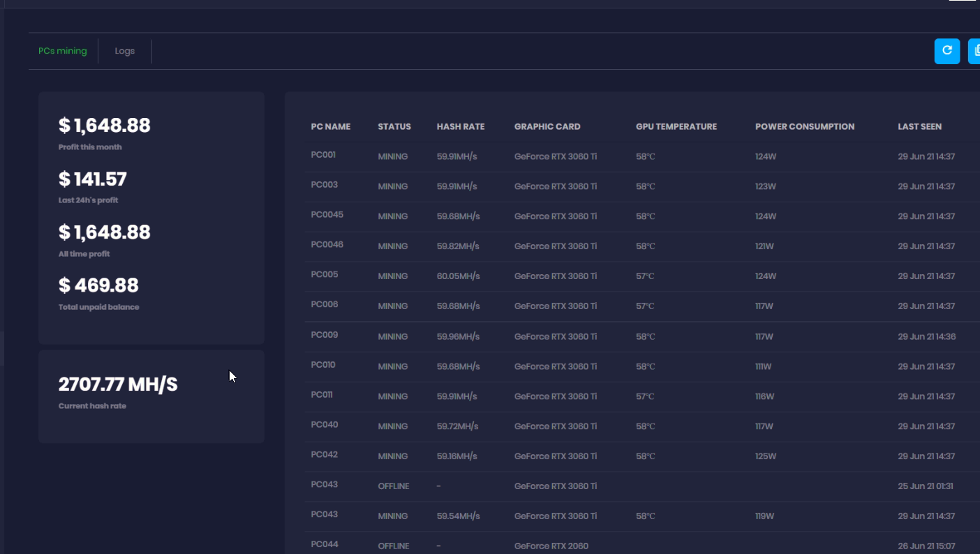Viewport: 980px width, 554px height.
Task: Sort by the PC NAME column header
Action: click(x=330, y=127)
